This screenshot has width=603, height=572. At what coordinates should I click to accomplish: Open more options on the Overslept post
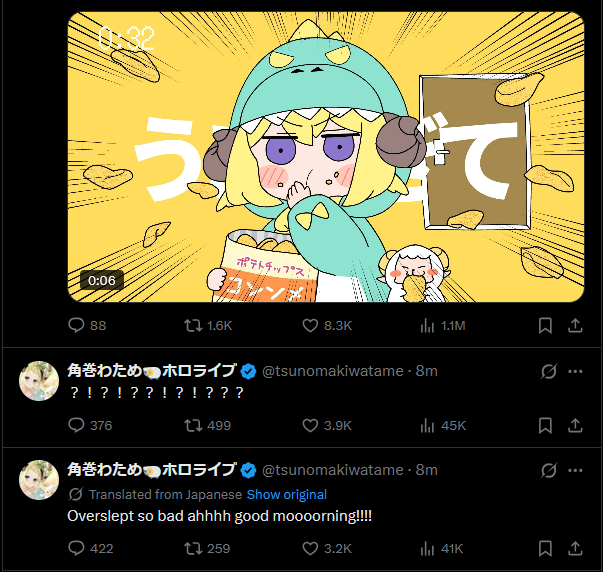tap(575, 470)
